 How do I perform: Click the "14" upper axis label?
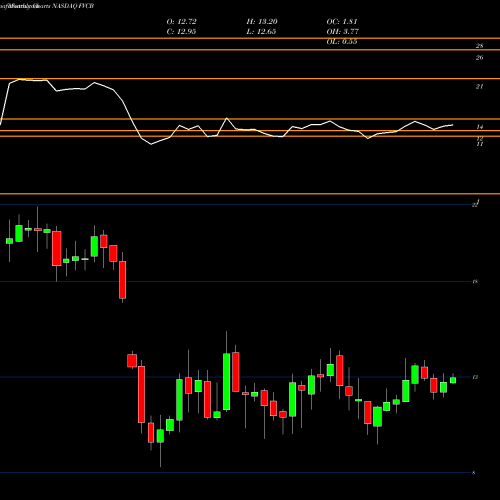[479, 127]
